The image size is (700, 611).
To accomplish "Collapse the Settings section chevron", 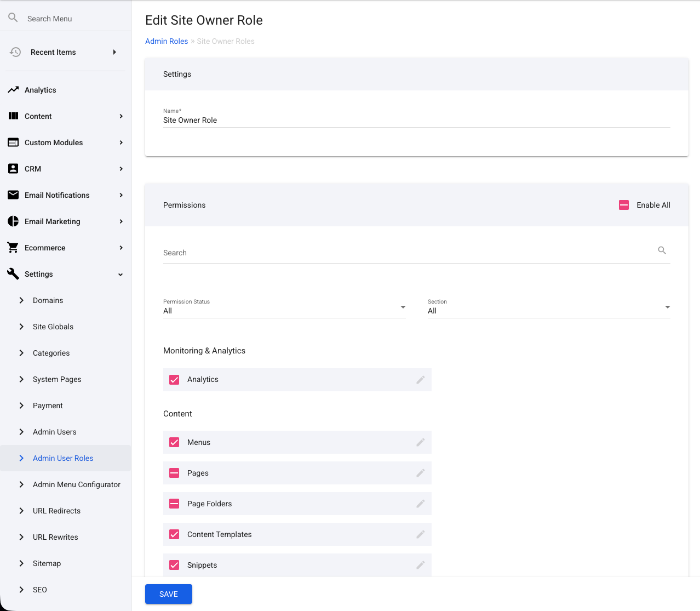I will coord(120,274).
